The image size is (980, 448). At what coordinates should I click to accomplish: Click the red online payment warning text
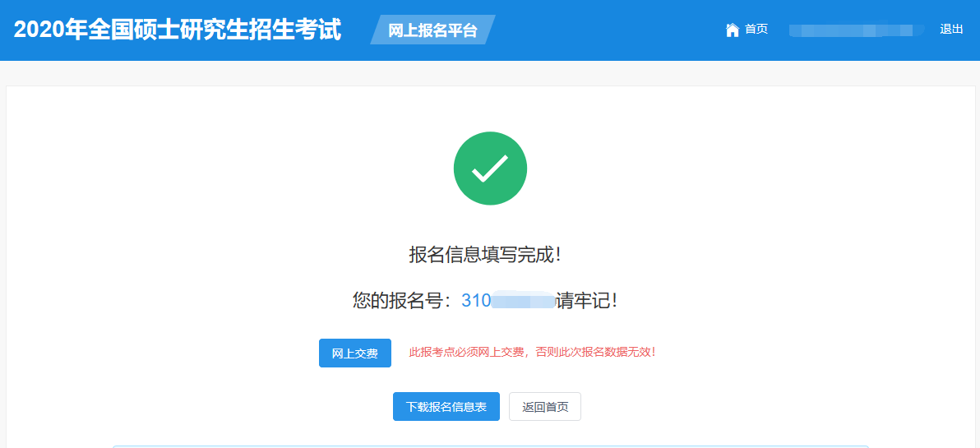pos(532,353)
